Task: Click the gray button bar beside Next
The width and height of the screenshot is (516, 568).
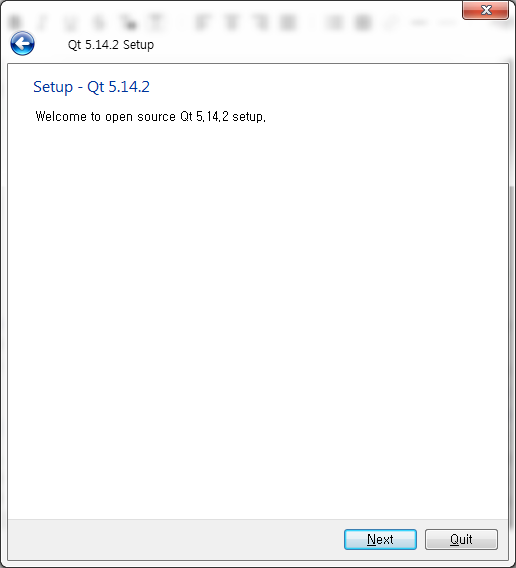Action: [x=176, y=539]
